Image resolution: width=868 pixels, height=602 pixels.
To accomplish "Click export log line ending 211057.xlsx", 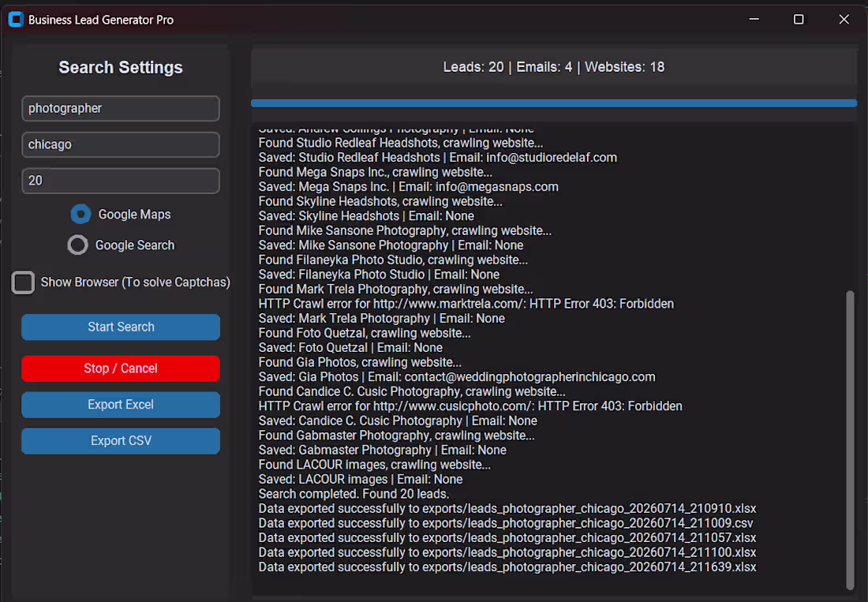I will 507,538.
